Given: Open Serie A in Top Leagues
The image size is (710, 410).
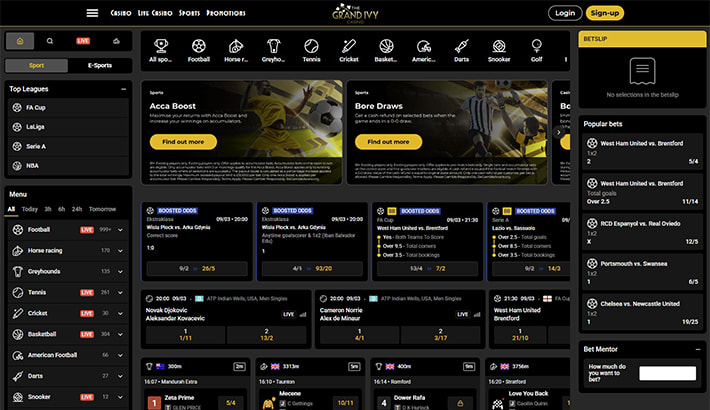Looking at the screenshot, I should (68, 146).
